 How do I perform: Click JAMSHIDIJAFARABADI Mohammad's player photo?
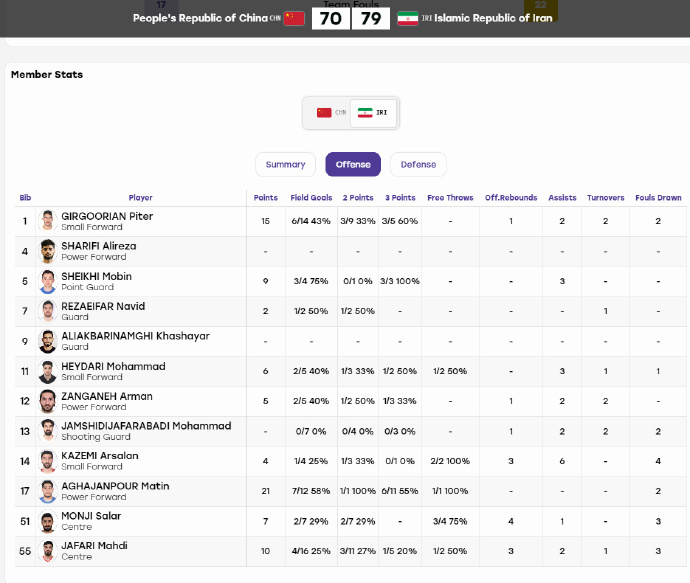48,431
